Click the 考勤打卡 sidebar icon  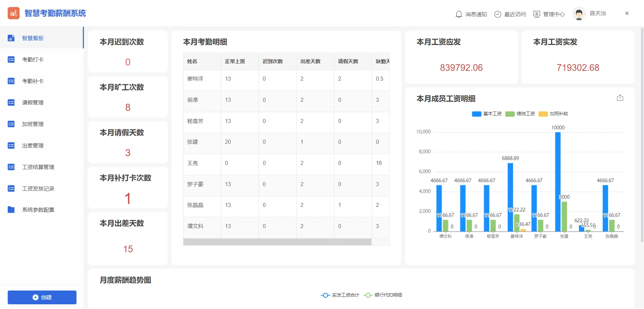(11, 59)
